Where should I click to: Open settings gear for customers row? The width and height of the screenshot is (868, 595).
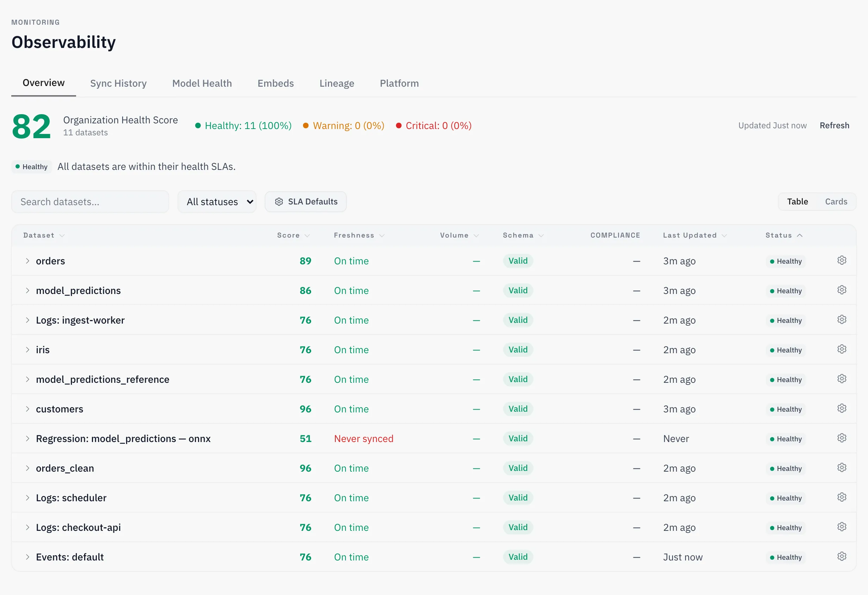(x=842, y=409)
